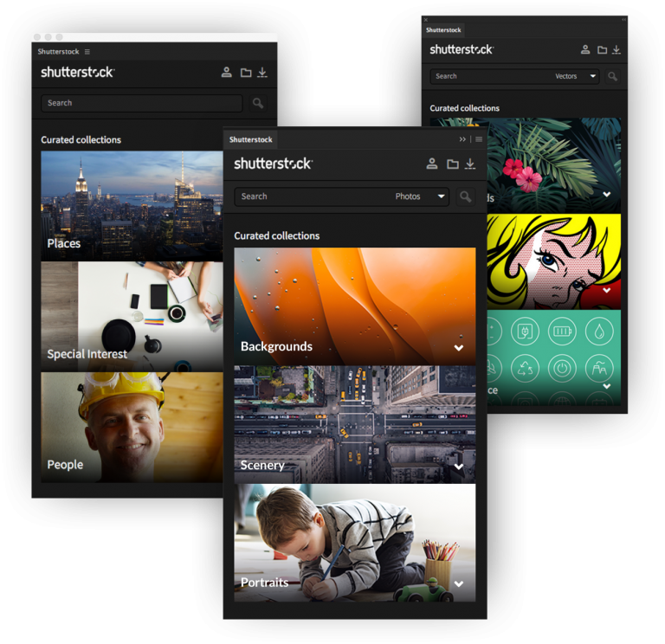
Task: Open the panel menu icon beside the collapse arrows
Action: (479, 139)
